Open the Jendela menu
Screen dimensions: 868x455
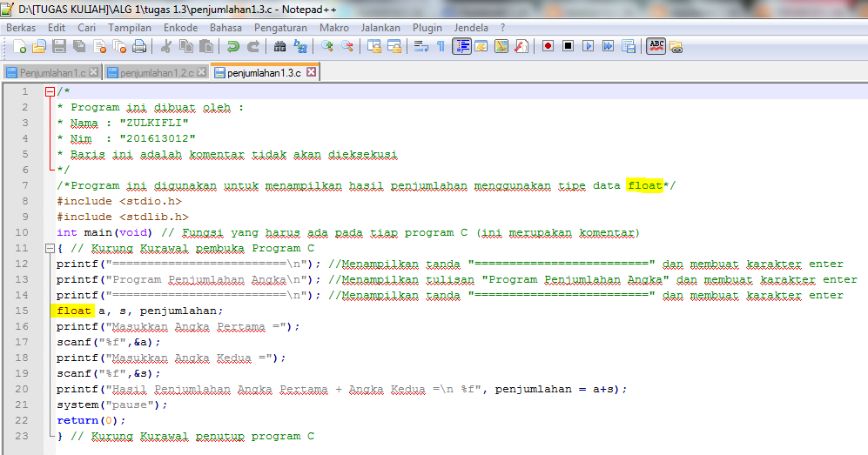(471, 28)
